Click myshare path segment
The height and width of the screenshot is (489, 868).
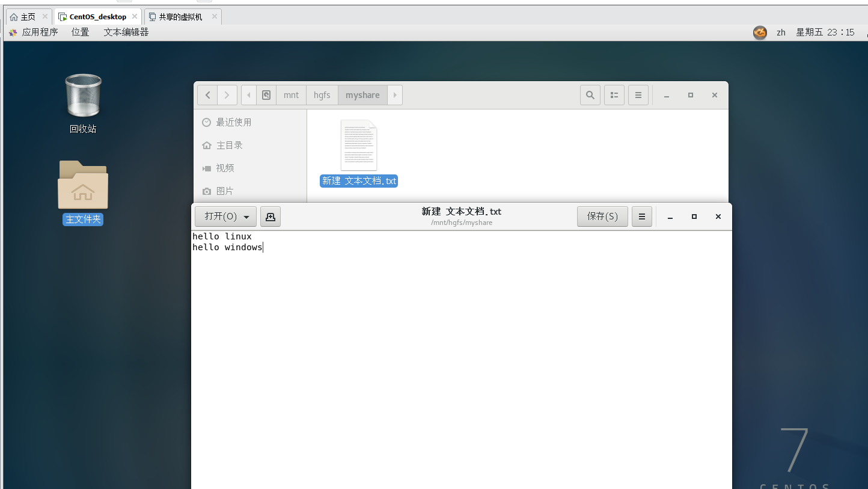[362, 95]
